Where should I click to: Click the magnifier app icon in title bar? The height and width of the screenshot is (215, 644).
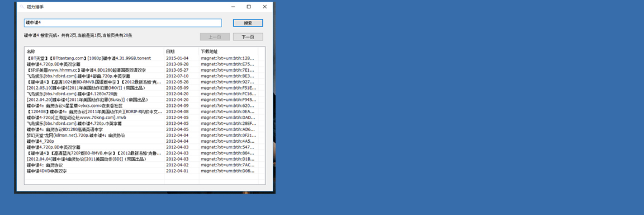click(22, 7)
